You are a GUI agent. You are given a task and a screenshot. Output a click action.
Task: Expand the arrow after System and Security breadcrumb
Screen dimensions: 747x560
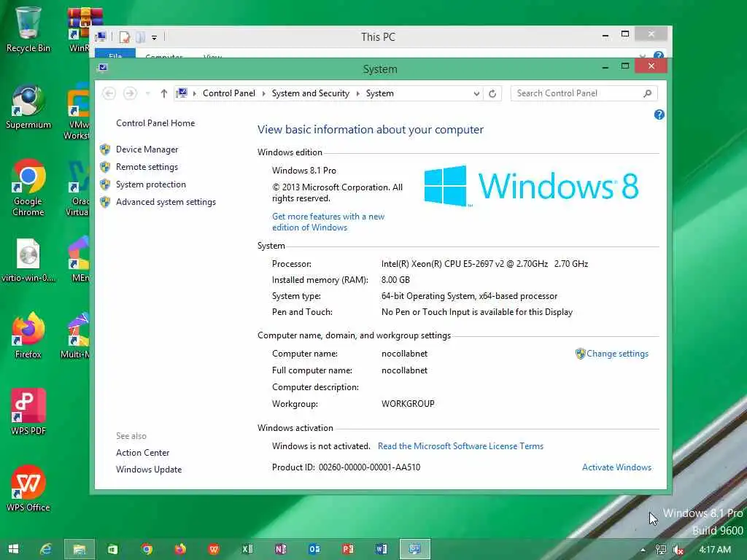pyautogui.click(x=357, y=93)
